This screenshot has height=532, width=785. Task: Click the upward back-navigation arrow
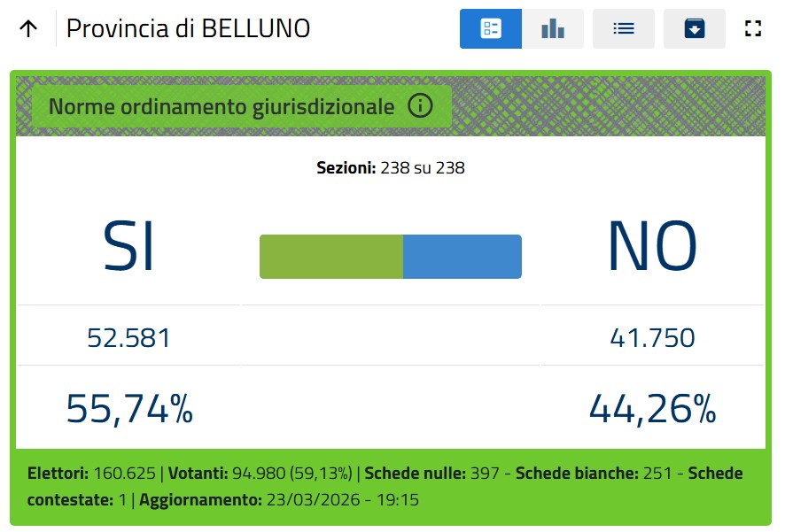tap(28, 27)
